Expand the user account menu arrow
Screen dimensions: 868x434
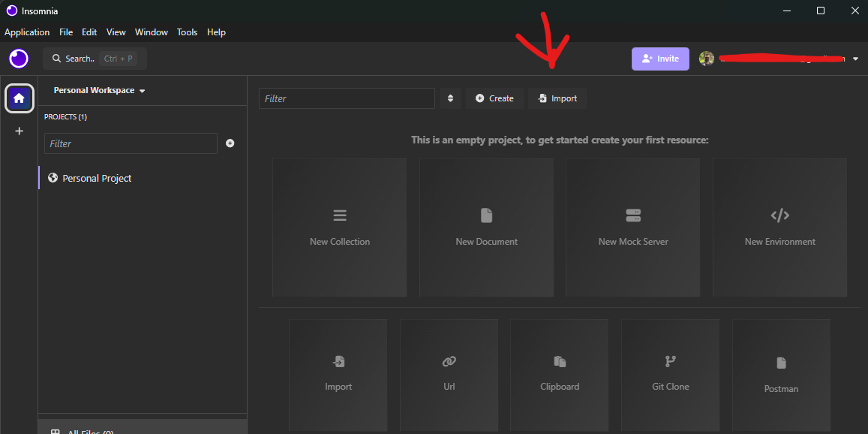[855, 59]
